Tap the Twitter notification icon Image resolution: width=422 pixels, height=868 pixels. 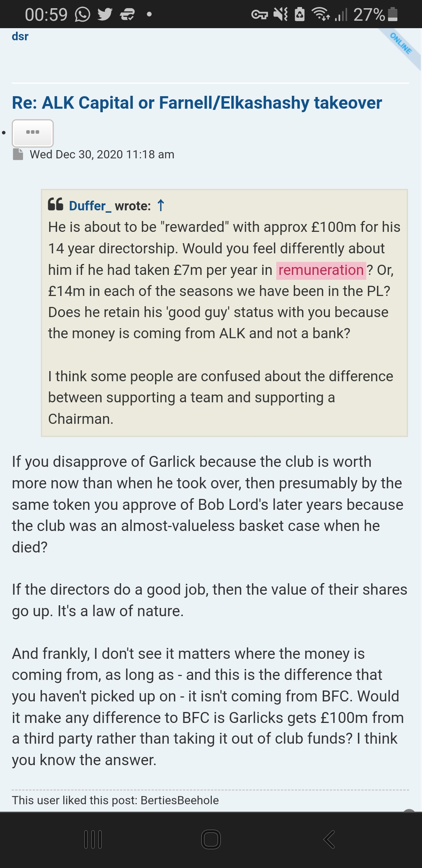click(105, 15)
